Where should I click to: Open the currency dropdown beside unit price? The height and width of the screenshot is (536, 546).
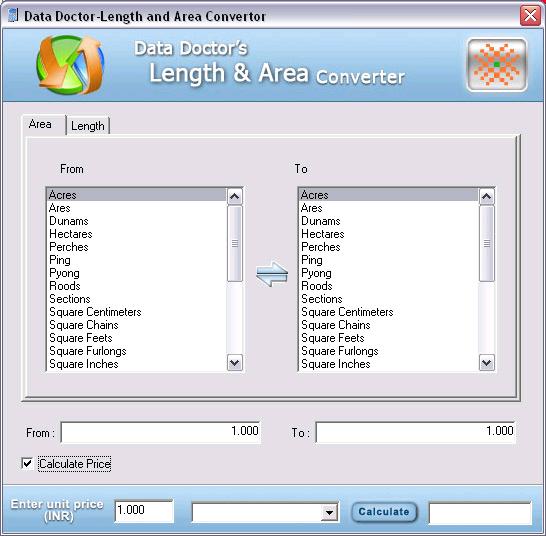coord(329,512)
